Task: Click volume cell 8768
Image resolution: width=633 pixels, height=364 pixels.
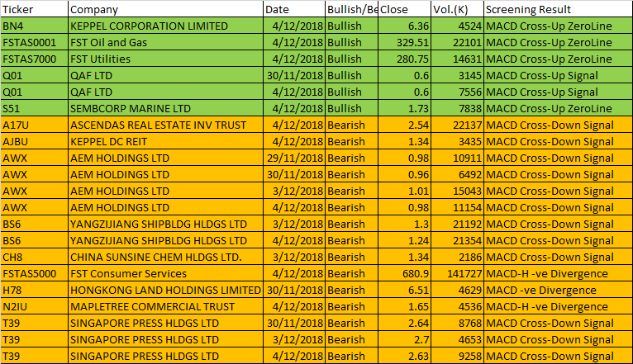Action: pyautogui.click(x=457, y=324)
